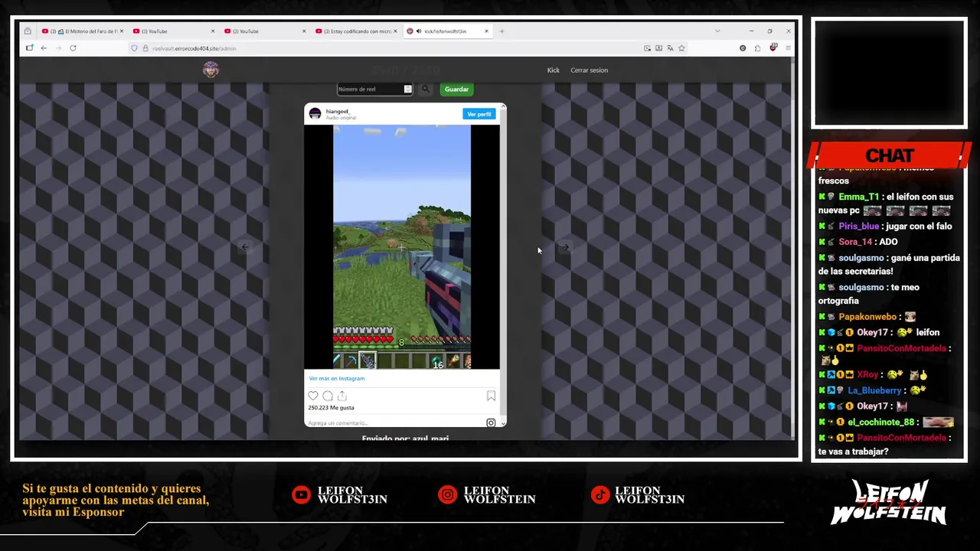
Task: Click the Firefox View icon left of tabs
Action: coord(28,31)
